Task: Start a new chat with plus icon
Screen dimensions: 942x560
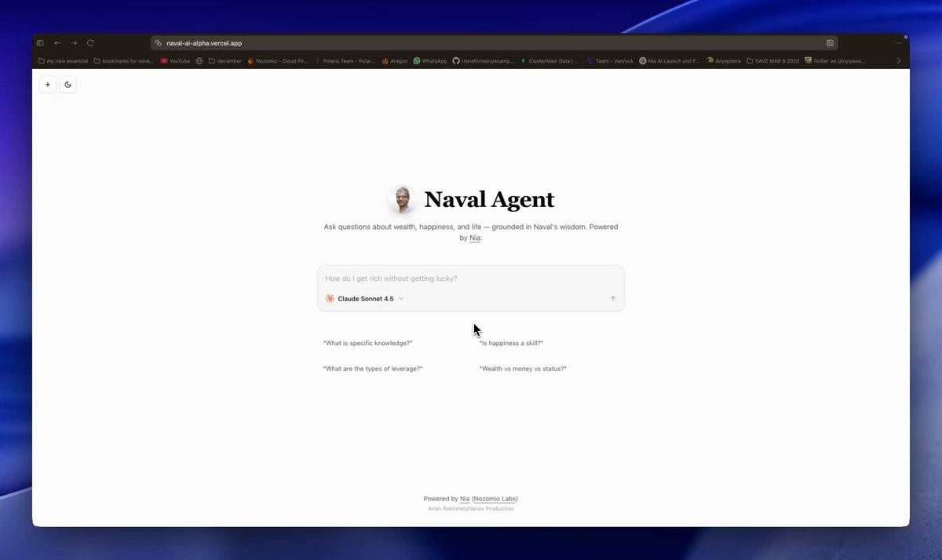Action: coord(48,85)
